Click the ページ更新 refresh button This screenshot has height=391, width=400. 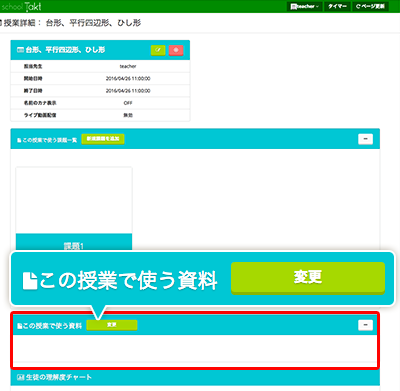(370, 6)
